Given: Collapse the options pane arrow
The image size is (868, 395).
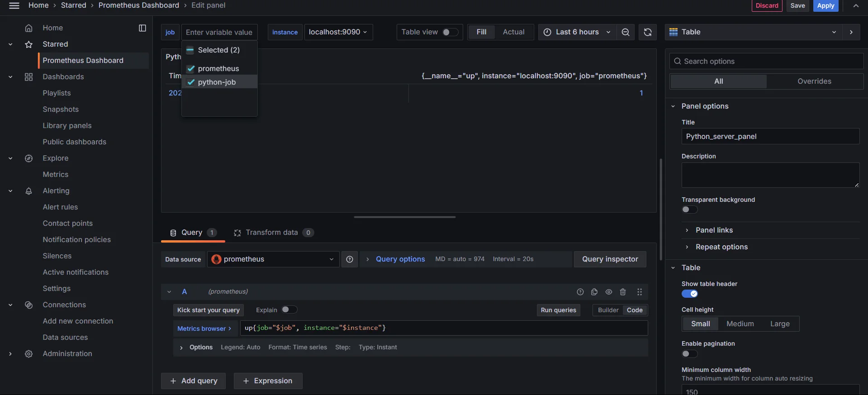Looking at the screenshot, I should click(x=851, y=32).
